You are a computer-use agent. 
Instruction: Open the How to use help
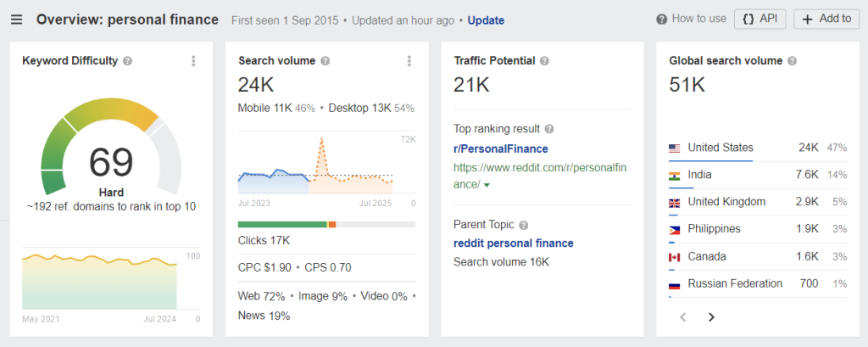point(692,19)
